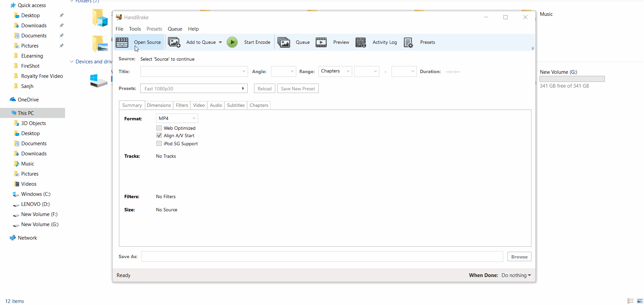Click the Save New Preset button
Screen dimensions: 644x305
pyautogui.click(x=298, y=89)
